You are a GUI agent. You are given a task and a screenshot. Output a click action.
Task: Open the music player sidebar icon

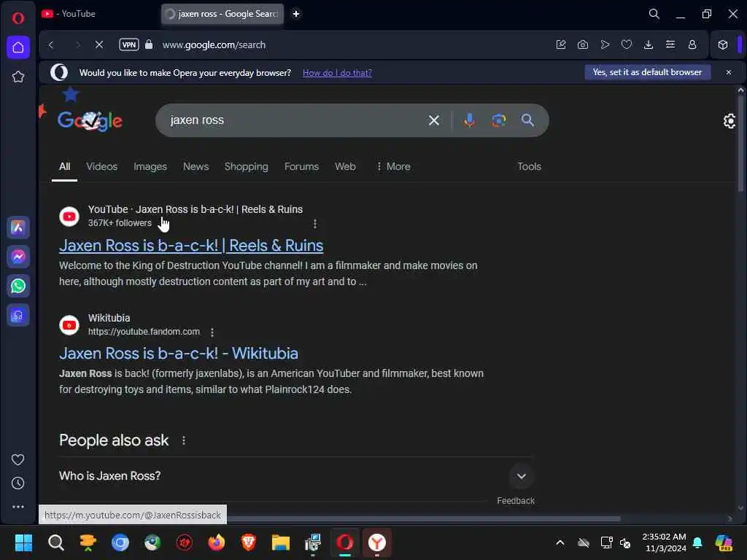click(x=18, y=315)
